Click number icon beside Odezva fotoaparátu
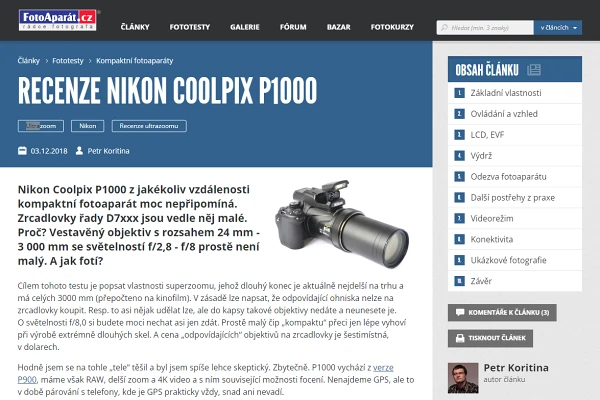600x400 pixels. click(459, 177)
